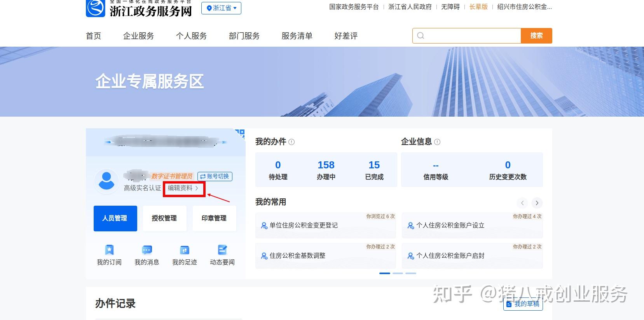Select second carousel page indicator
644x320 pixels.
pos(398,273)
